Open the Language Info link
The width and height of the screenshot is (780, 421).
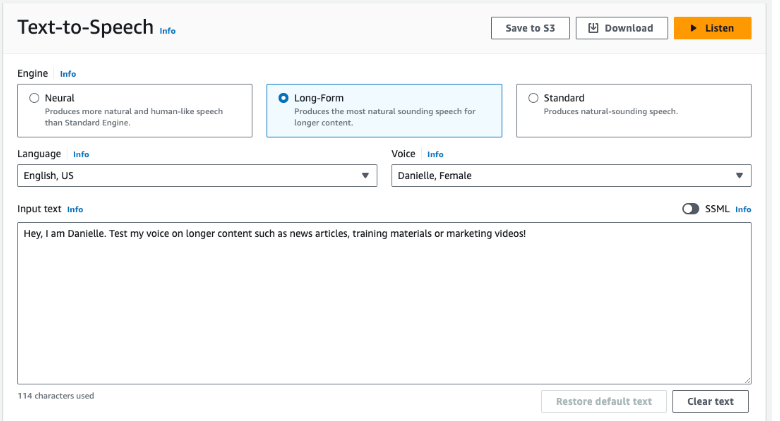point(81,155)
